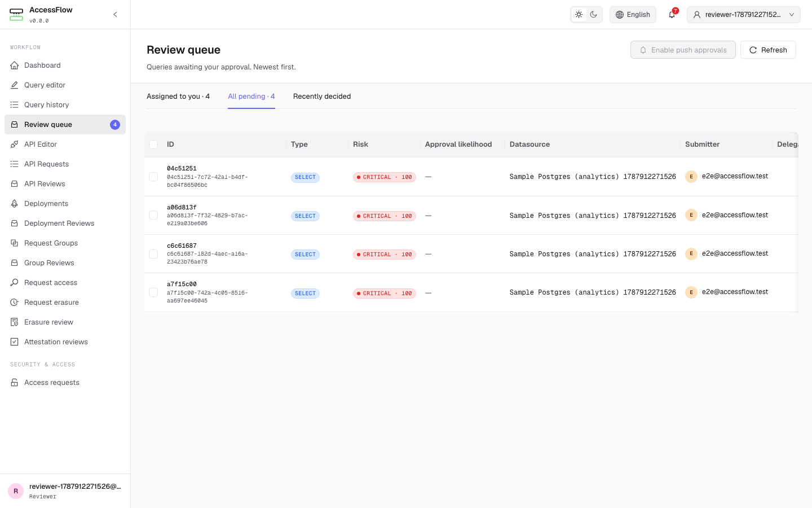The height and width of the screenshot is (508, 812).
Task: Check the row for query a7f15c00
Action: point(153,292)
